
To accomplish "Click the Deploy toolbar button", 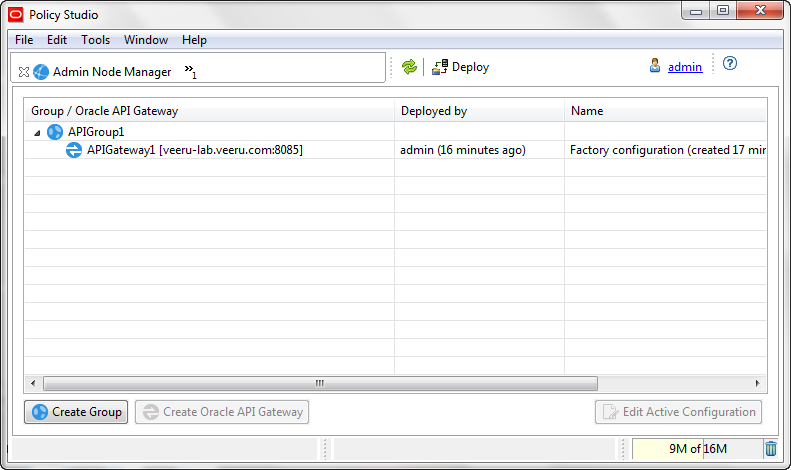I will pyautogui.click(x=460, y=67).
